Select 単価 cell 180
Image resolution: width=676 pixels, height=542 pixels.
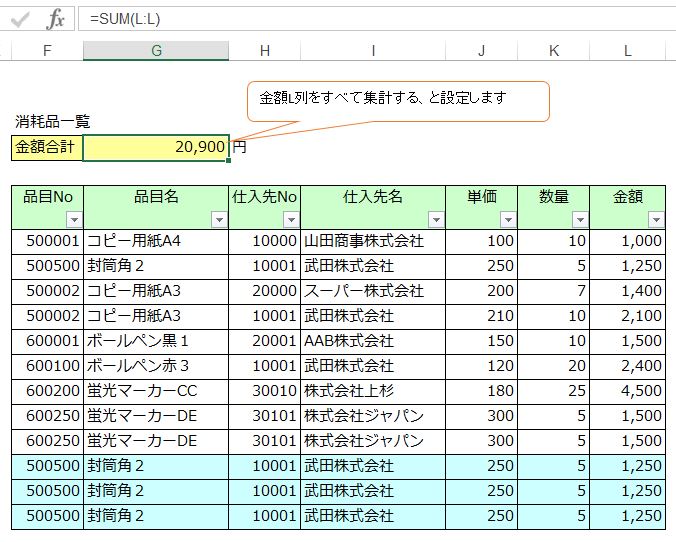[x=482, y=392]
